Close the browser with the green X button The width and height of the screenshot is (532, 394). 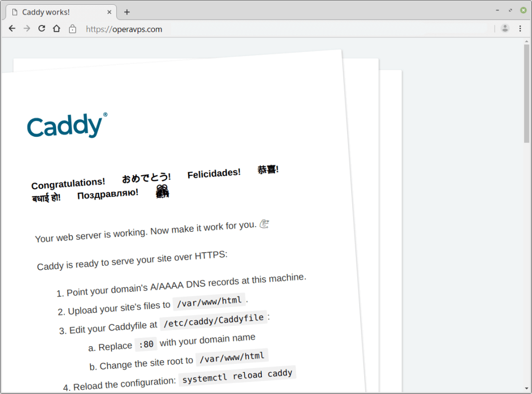pos(523,10)
